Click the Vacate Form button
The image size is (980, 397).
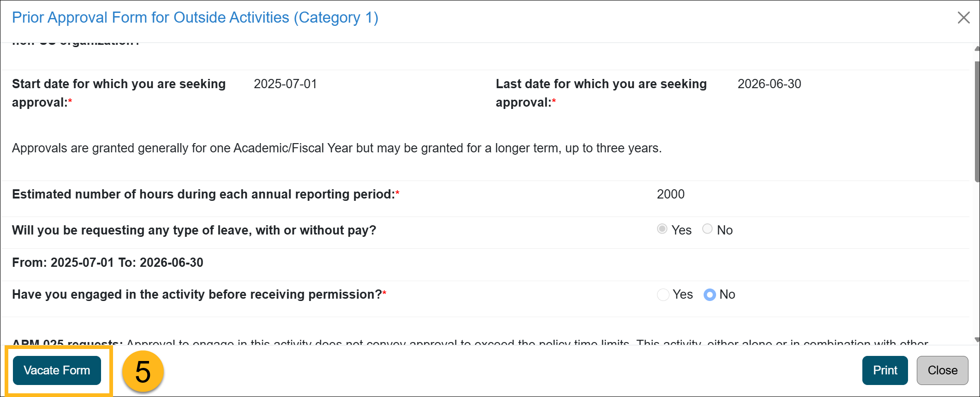tap(57, 370)
